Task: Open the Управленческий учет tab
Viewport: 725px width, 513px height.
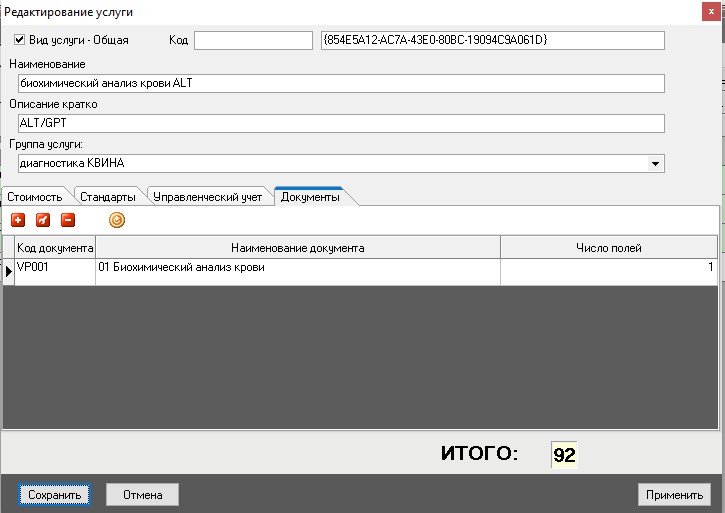Action: click(x=208, y=197)
